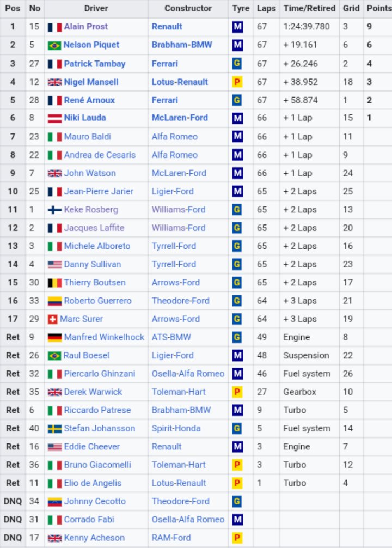The height and width of the screenshot is (548, 392).
Task: Click the Goodyear tyre icon in Patrick Tambay's row
Action: pos(237,63)
